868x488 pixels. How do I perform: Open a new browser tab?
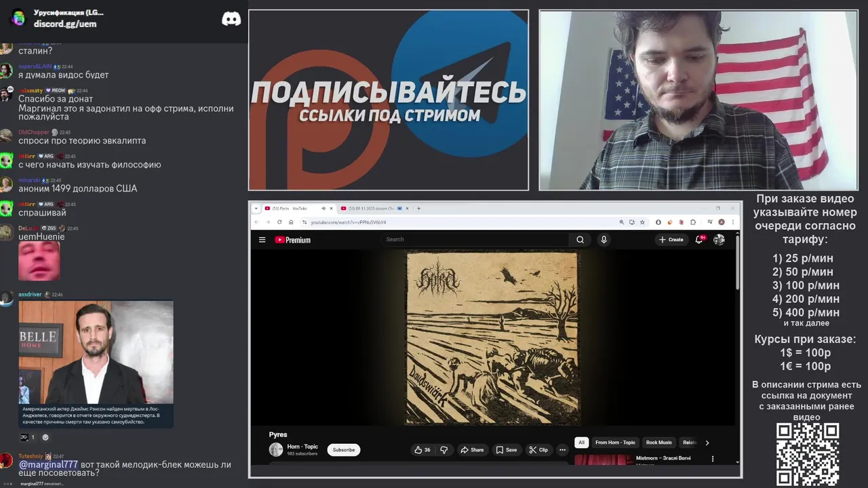[x=418, y=208]
